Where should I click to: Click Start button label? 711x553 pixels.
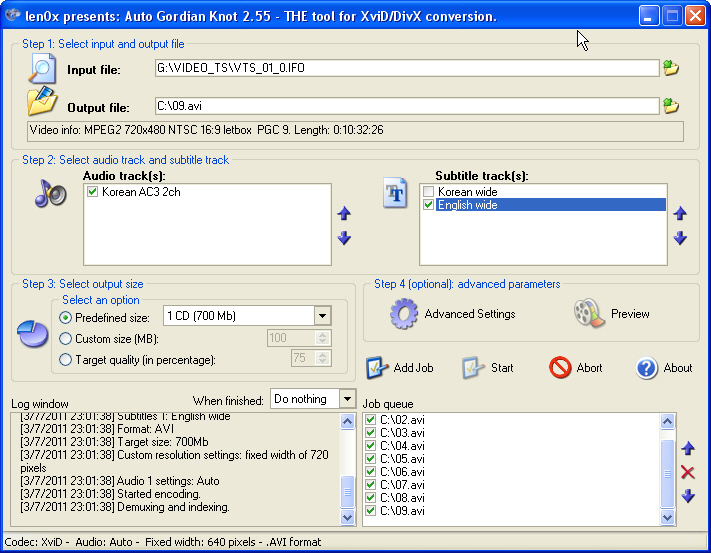502,368
